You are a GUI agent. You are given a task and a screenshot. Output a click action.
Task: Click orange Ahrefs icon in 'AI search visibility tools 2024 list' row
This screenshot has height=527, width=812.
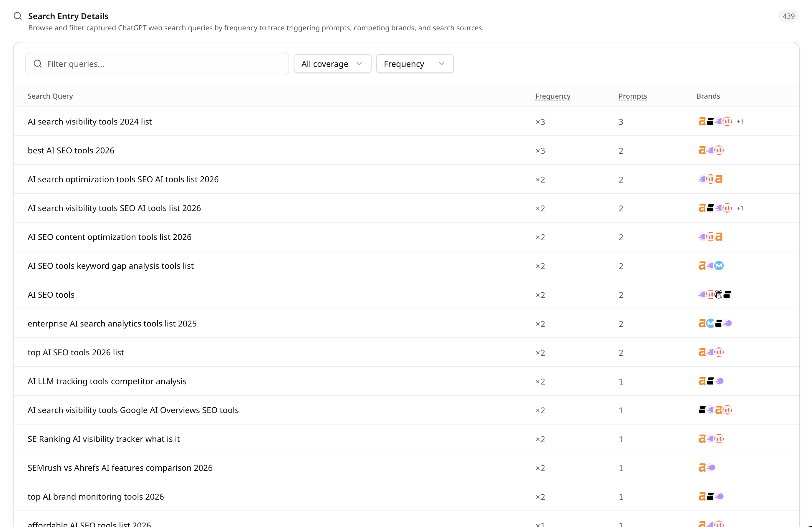tap(702, 121)
